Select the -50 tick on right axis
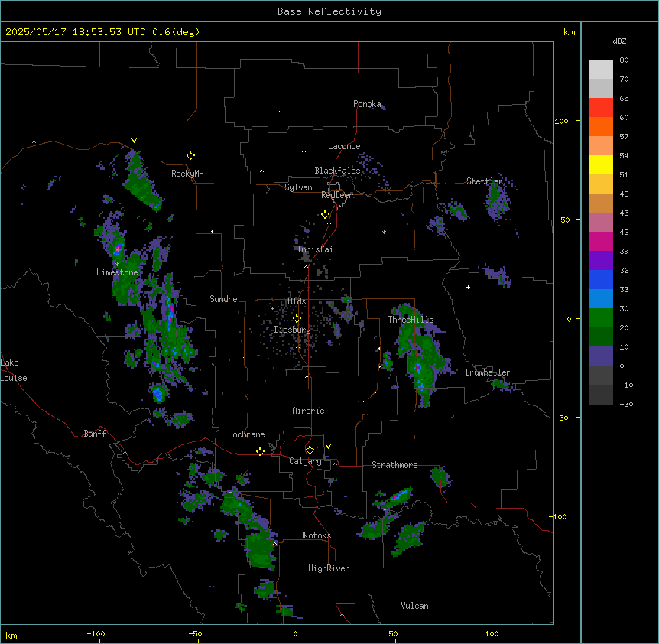Screen dimensions: 659x644 (561, 418)
